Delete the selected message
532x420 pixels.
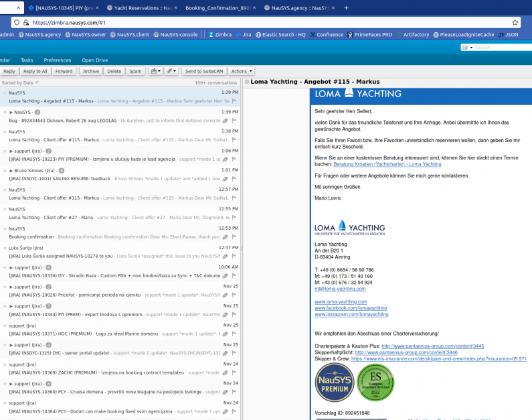coord(114,71)
